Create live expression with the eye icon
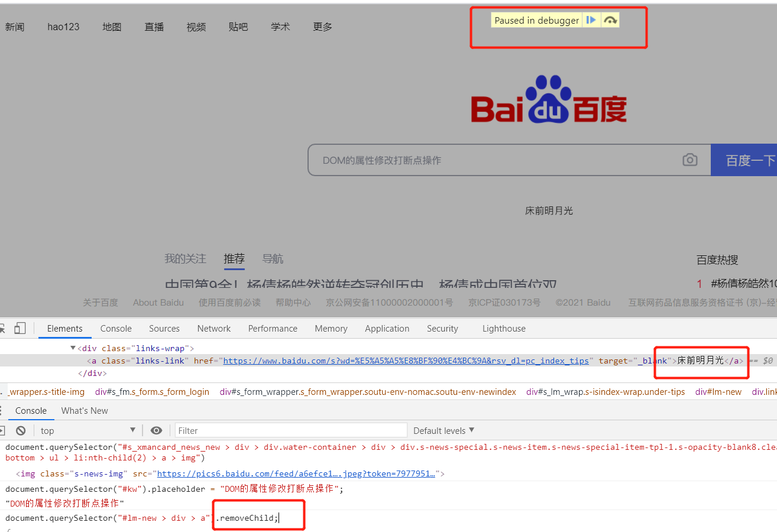 (x=156, y=430)
